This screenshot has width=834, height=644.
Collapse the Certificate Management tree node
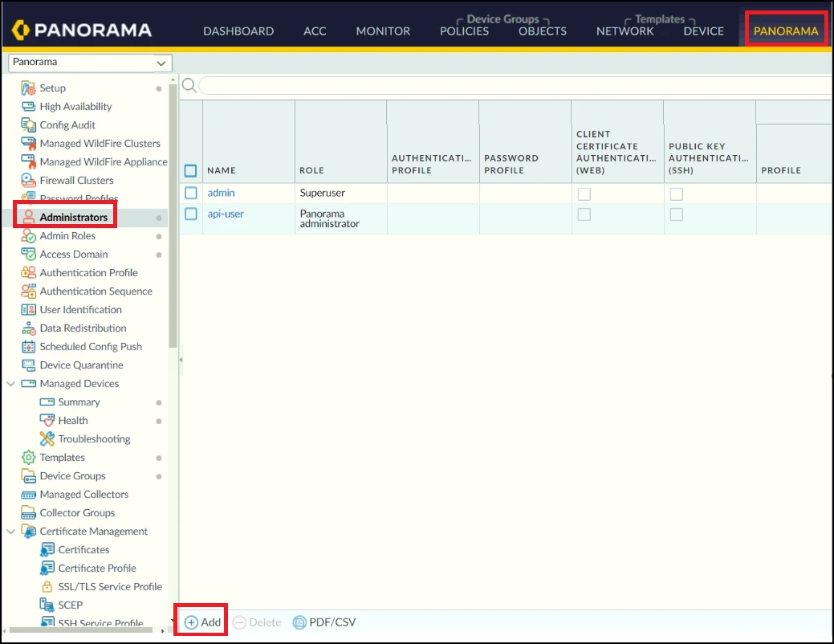click(x=10, y=532)
